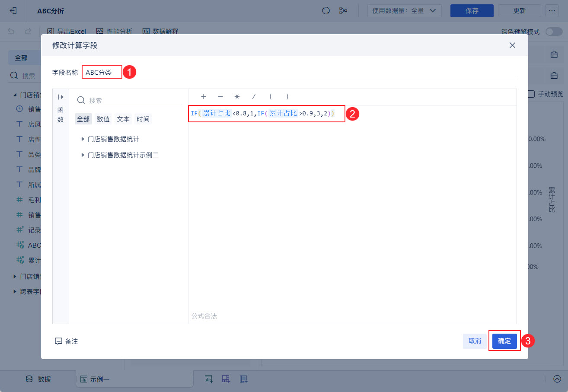Image resolution: width=568 pixels, height=392 pixels.
Task: Cancel the dialog with 取消
Action: click(475, 341)
